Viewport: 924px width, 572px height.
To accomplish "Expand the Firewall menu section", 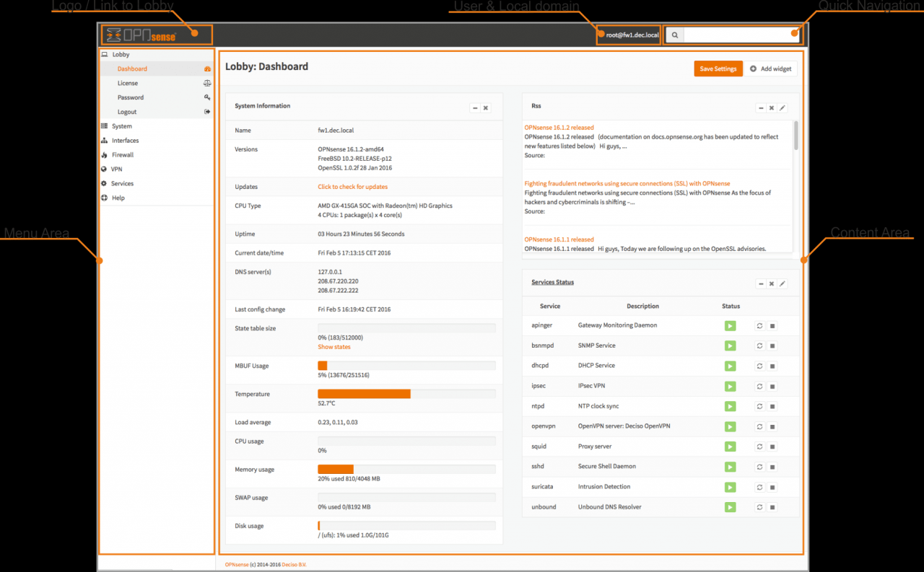I will tap(123, 155).
